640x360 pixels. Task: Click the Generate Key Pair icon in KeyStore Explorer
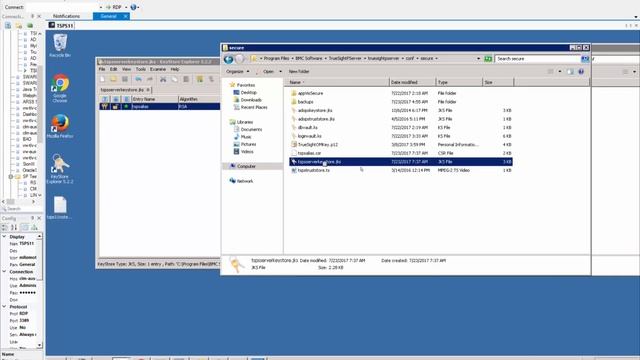coord(200,79)
